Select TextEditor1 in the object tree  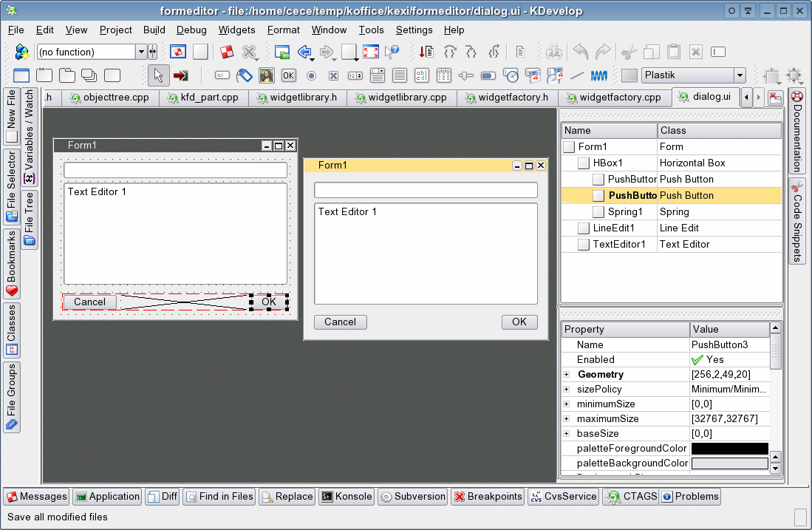pos(619,245)
